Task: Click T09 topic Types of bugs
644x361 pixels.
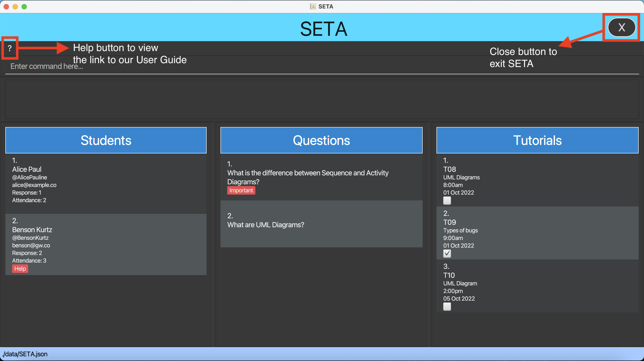Action: [x=460, y=231]
